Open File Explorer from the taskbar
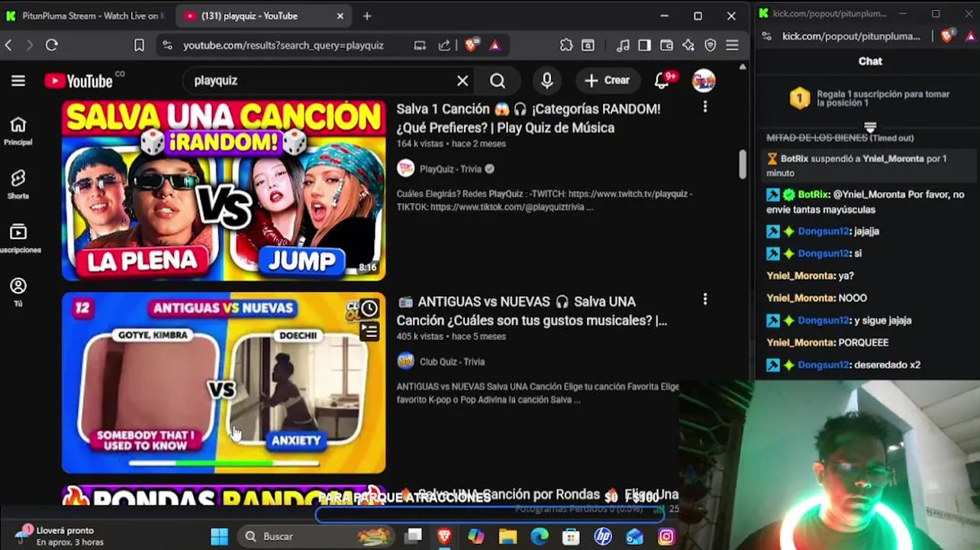The width and height of the screenshot is (980, 550). 508,536
